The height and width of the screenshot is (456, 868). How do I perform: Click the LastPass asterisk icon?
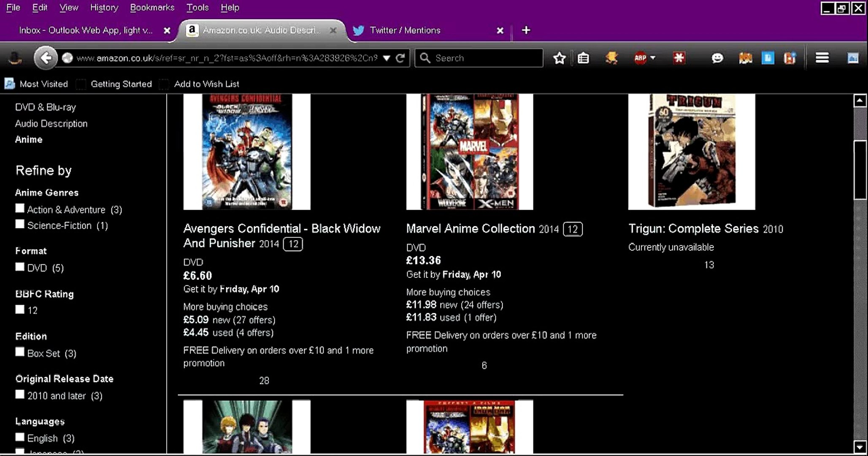click(x=679, y=58)
